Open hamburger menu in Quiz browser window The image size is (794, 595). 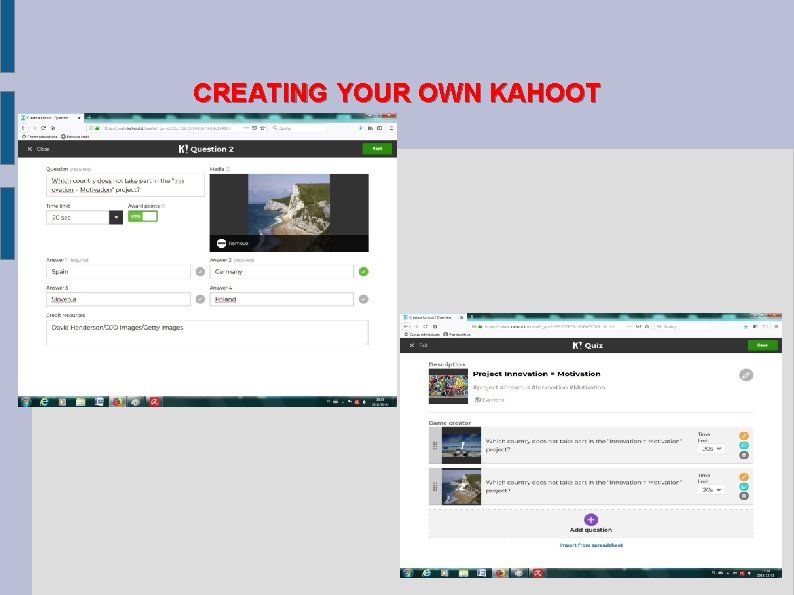pos(776,327)
